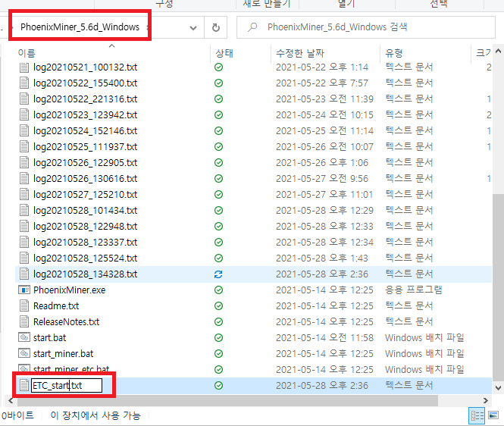504x426 pixels.
Task: Click the Readme.txt document icon
Action: pyautogui.click(x=24, y=305)
